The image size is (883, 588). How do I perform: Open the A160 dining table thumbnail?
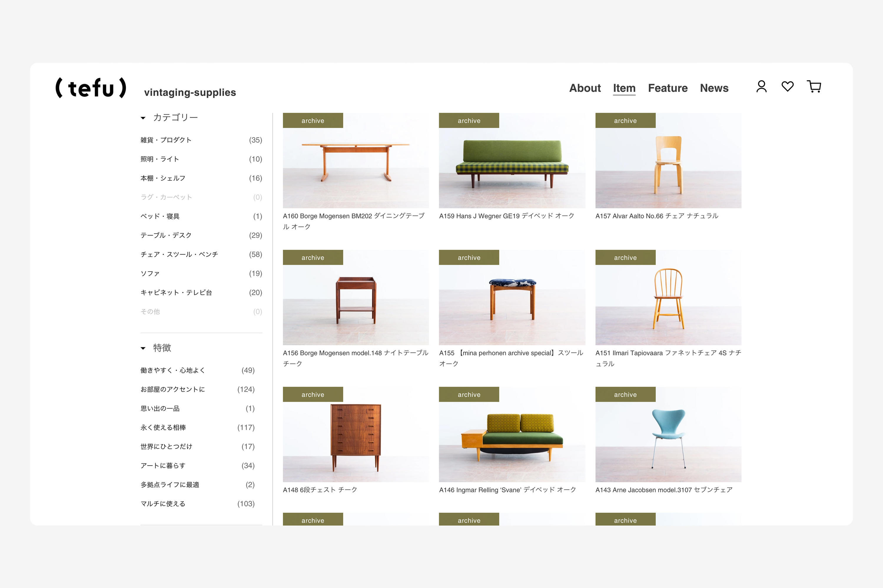point(356,160)
